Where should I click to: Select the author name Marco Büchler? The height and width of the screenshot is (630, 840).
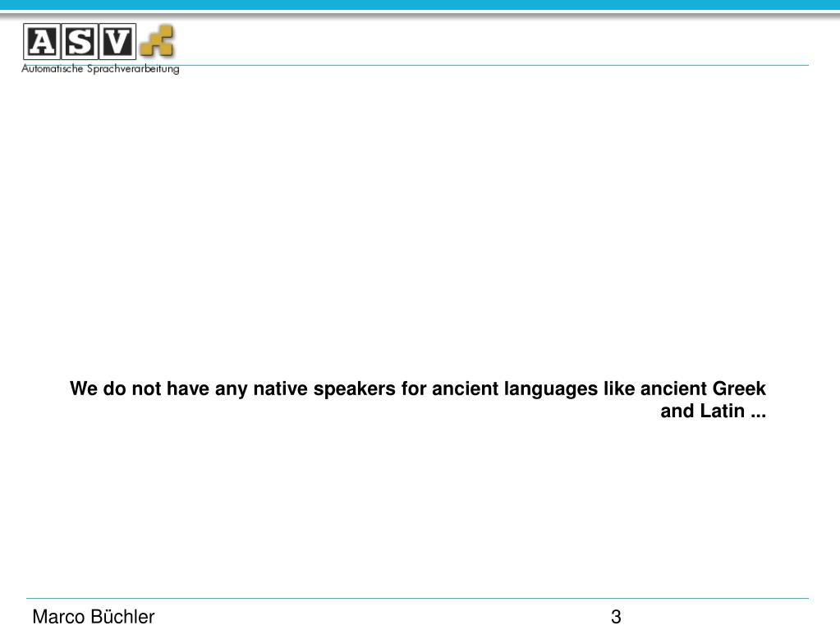(x=94, y=616)
